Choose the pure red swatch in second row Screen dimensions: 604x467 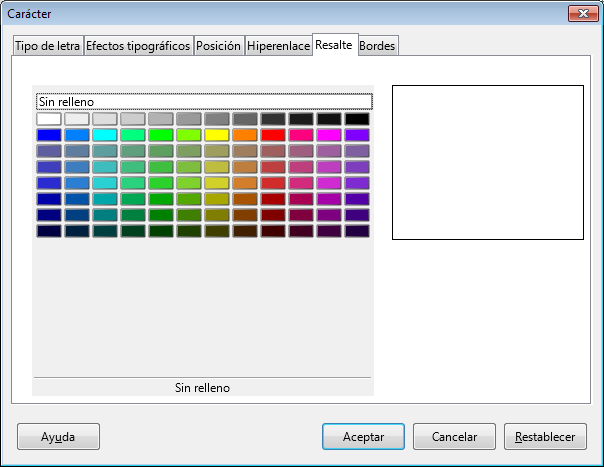[273, 135]
